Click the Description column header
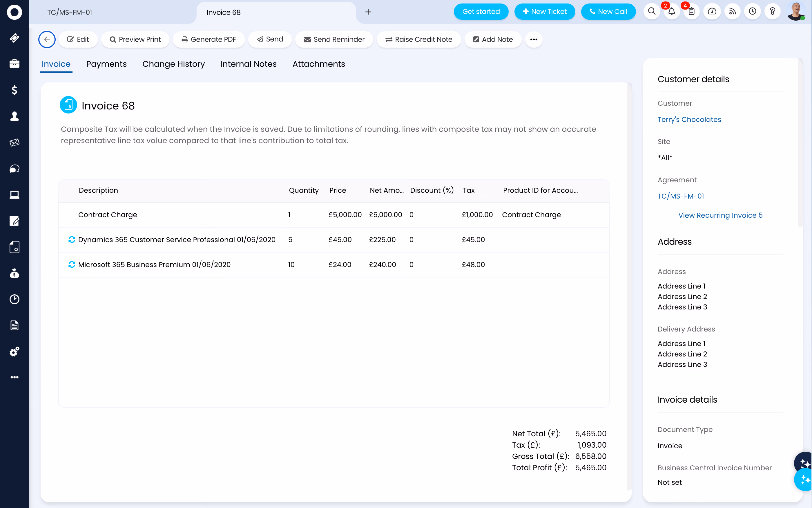 click(98, 190)
